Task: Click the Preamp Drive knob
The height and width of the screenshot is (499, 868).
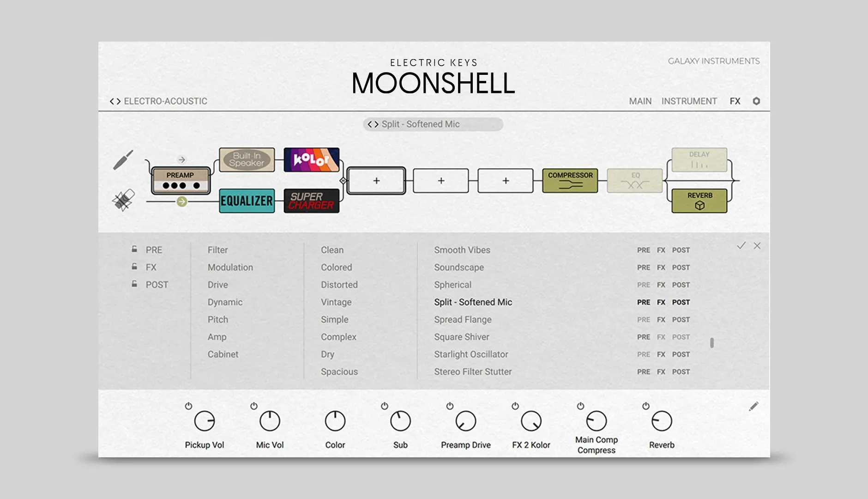Action: (x=465, y=421)
